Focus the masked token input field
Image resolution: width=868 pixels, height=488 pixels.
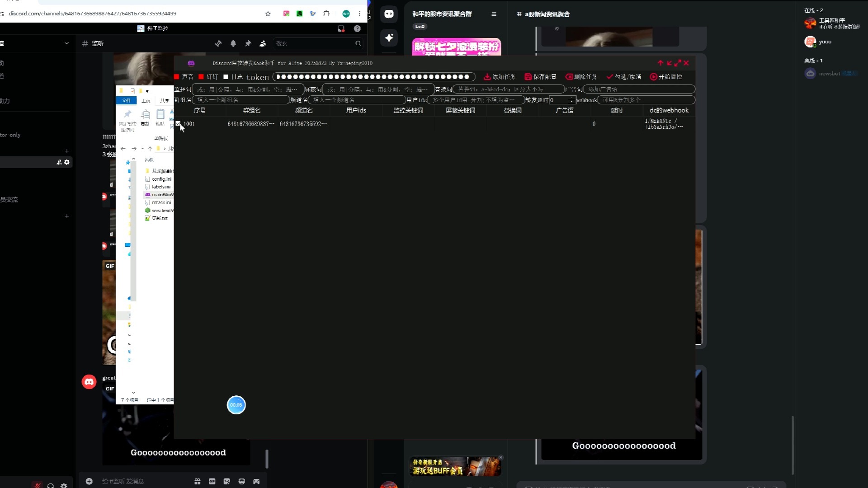[x=374, y=77]
